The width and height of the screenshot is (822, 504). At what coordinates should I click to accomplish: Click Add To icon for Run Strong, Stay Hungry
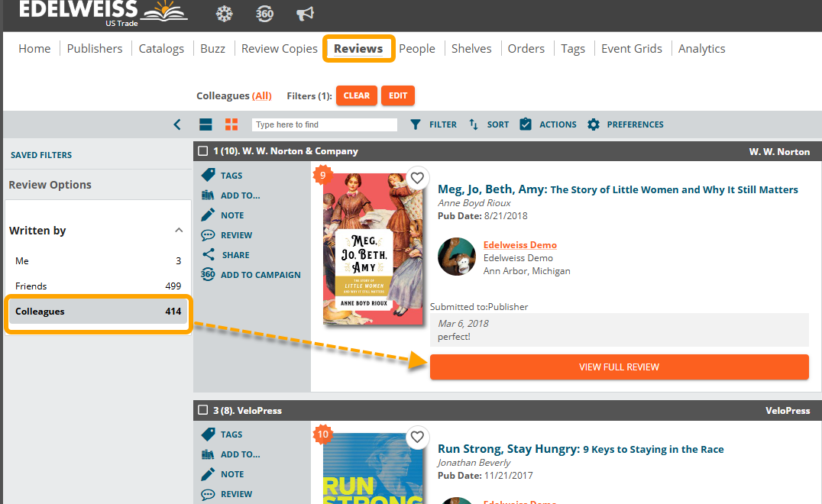click(208, 454)
